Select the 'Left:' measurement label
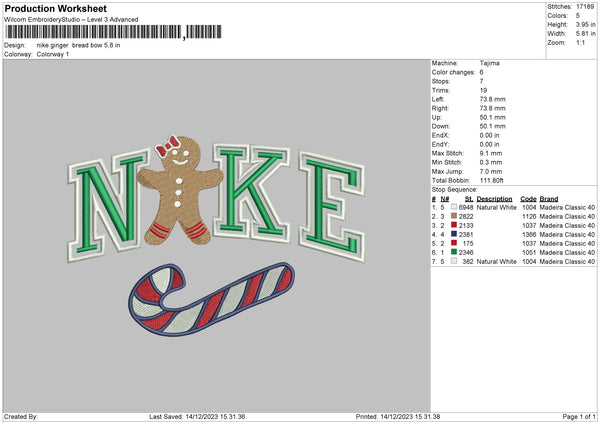 tap(438, 99)
